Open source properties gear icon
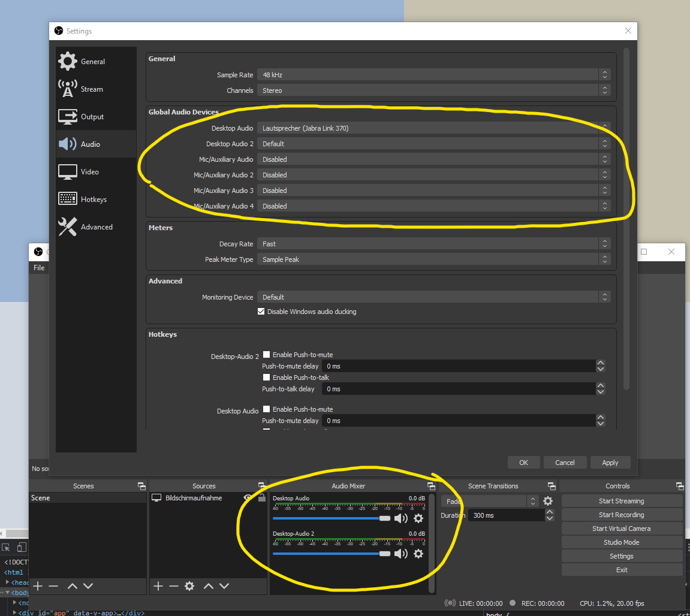This screenshot has width=690, height=616. click(x=189, y=585)
